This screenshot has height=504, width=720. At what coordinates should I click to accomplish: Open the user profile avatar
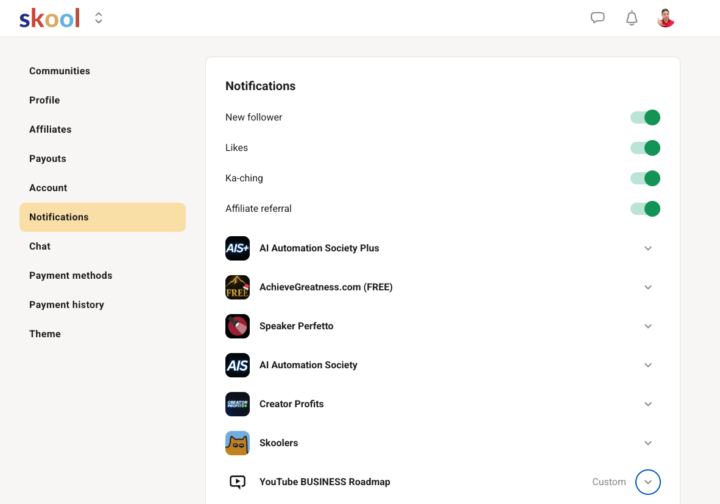666,18
